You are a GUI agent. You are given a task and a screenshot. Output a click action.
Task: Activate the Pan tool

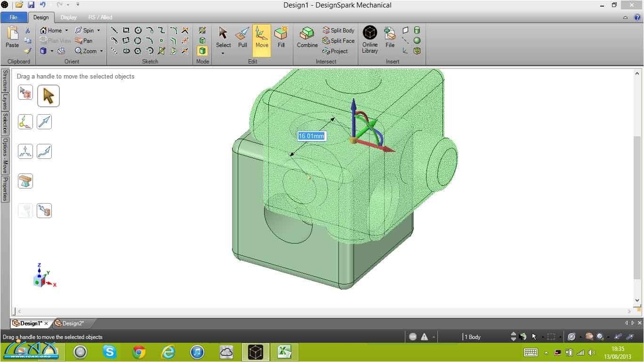(84, 41)
